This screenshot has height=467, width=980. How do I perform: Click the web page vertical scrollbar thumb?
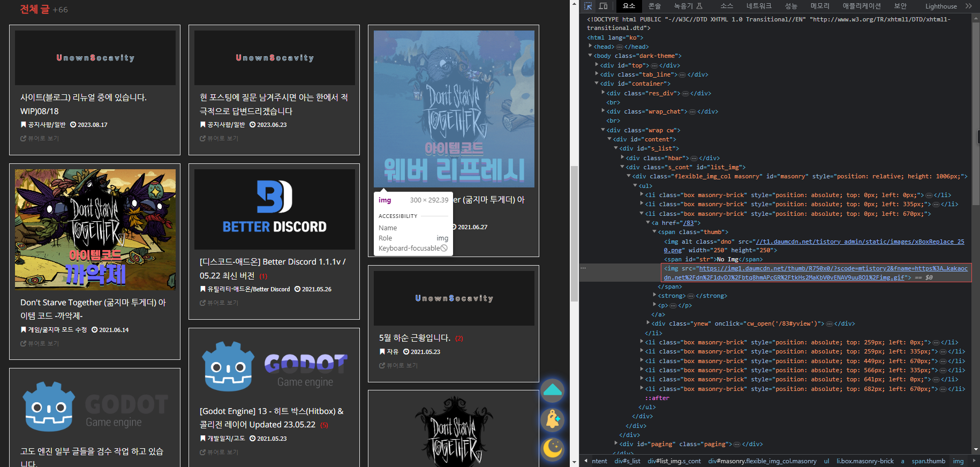[574, 234]
